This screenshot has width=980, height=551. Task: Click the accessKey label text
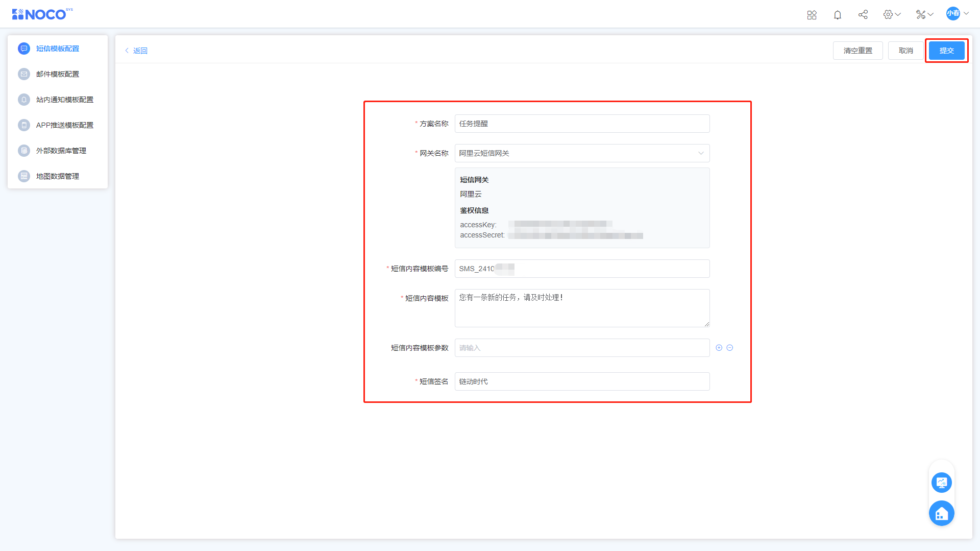click(x=478, y=225)
